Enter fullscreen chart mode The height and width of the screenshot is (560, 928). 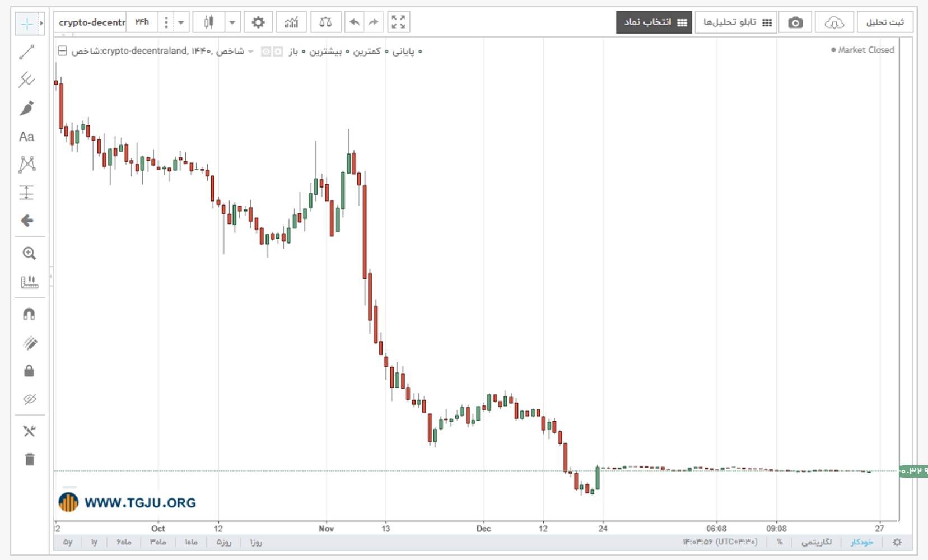398,22
